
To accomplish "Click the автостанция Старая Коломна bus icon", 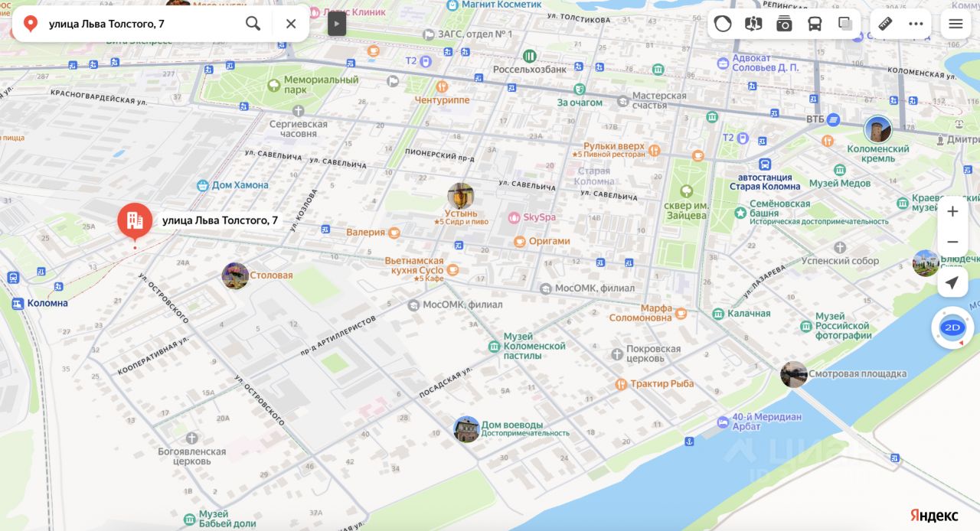I will coord(764,165).
